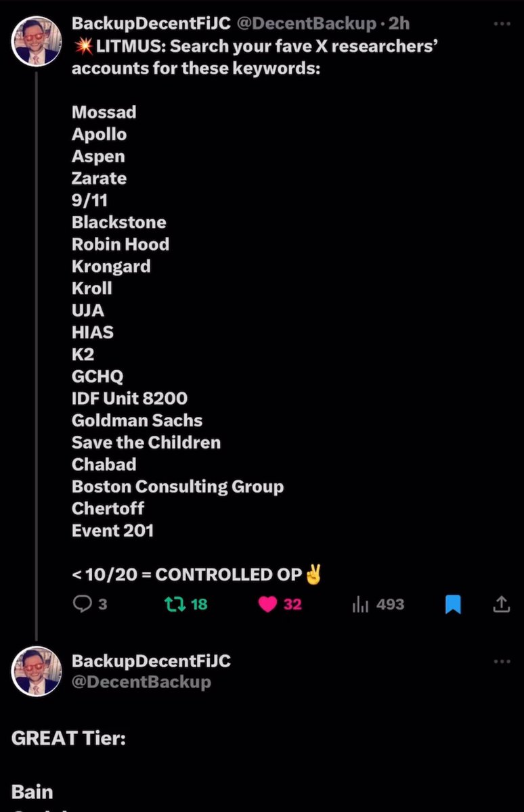
Task: Open the view analytics bar-chart icon
Action: [360, 604]
